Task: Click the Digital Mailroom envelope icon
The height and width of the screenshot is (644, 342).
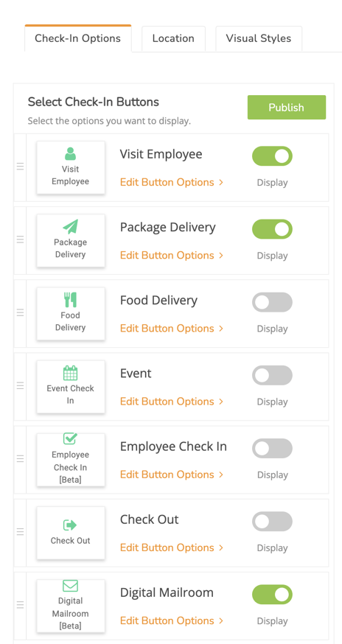Action: click(x=70, y=585)
